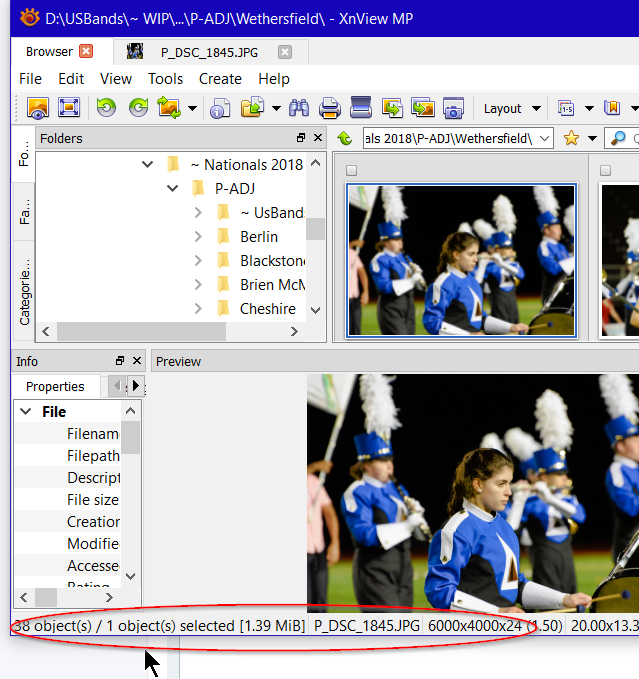
Task: Close the Info panel
Action: click(x=137, y=360)
